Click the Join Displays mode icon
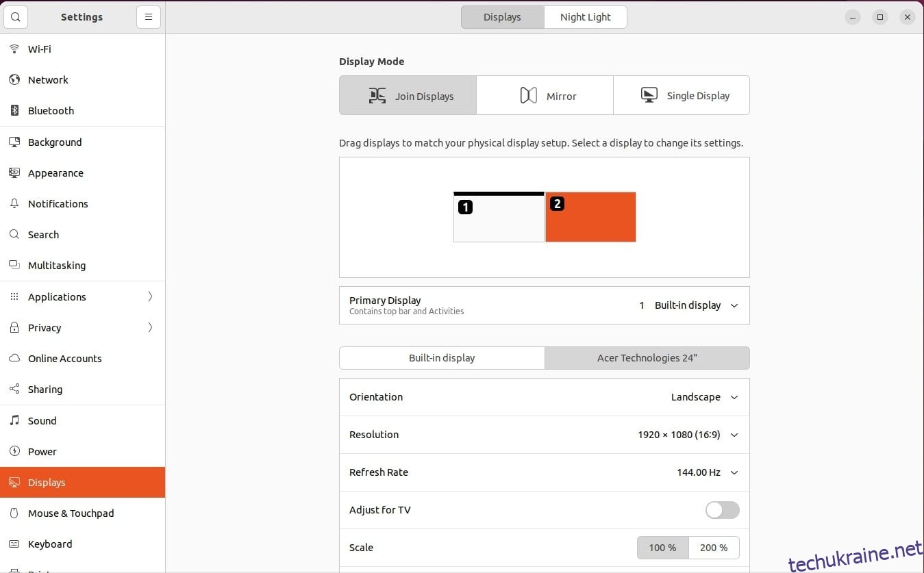This screenshot has height=573, width=924. click(x=377, y=96)
